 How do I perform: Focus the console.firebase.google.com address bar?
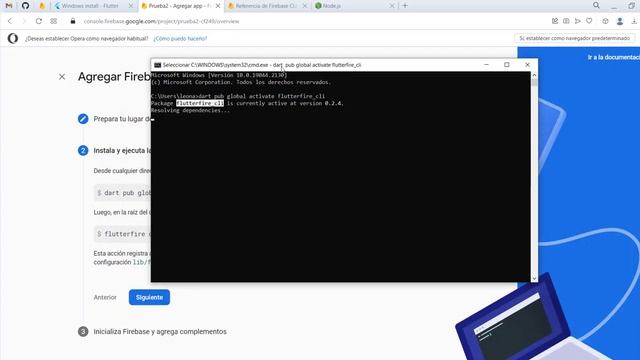click(162, 21)
